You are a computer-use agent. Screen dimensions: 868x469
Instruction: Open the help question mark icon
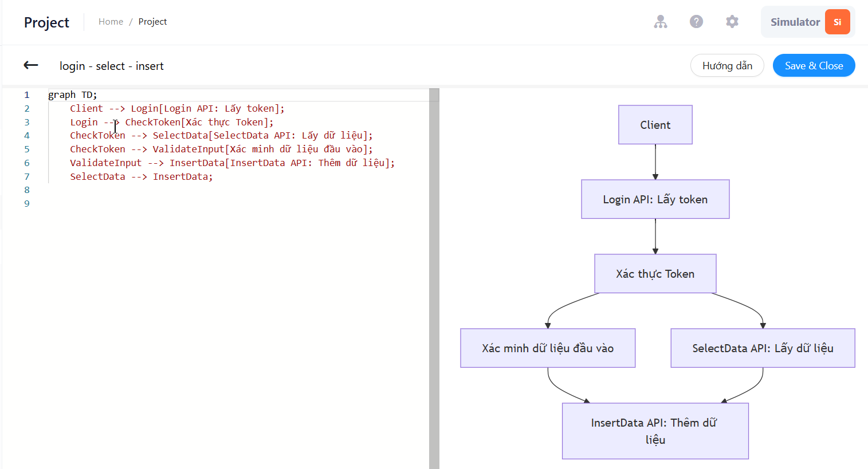[696, 22]
